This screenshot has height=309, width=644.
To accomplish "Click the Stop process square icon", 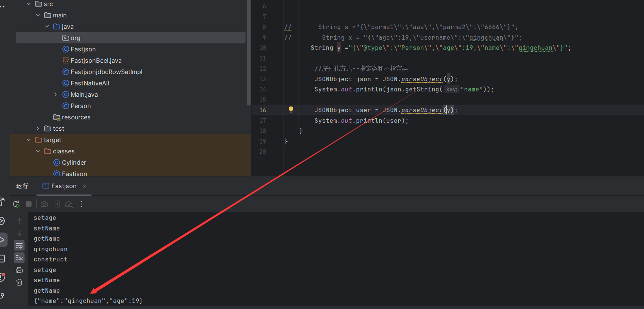I will pos(29,204).
